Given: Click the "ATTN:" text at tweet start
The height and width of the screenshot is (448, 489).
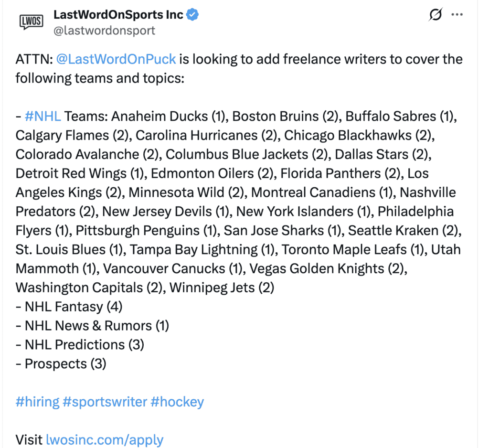Looking at the screenshot, I should point(34,59).
